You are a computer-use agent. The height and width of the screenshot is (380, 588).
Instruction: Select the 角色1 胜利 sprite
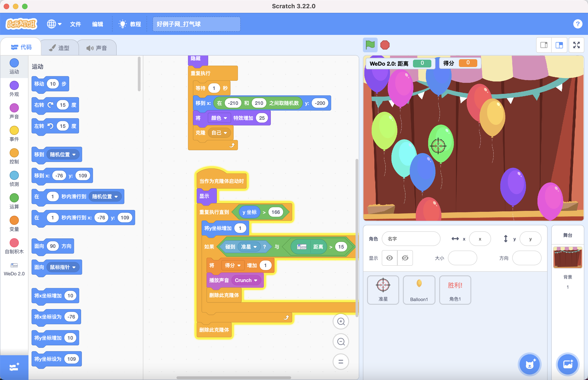click(455, 290)
